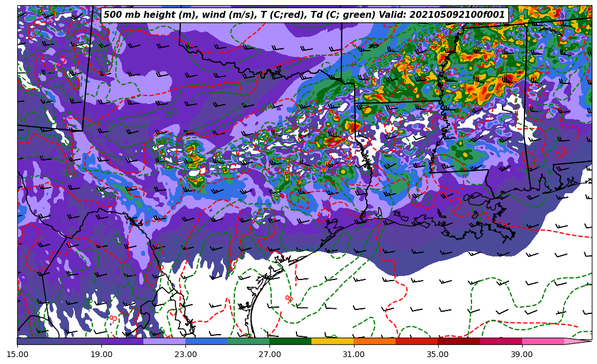Image resolution: width=597 pixels, height=364 pixels.
Task: Click the colorbar label 31.00
Action: pos(354,354)
